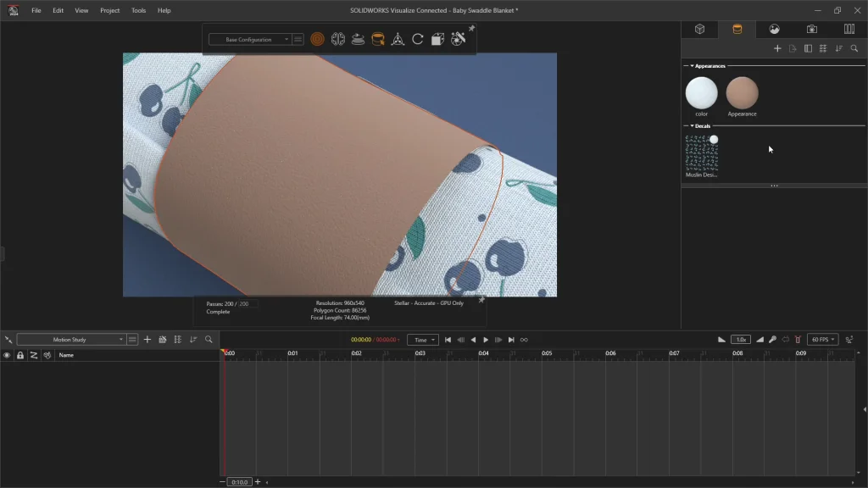Open the Base Configuration dropdown

pos(250,40)
